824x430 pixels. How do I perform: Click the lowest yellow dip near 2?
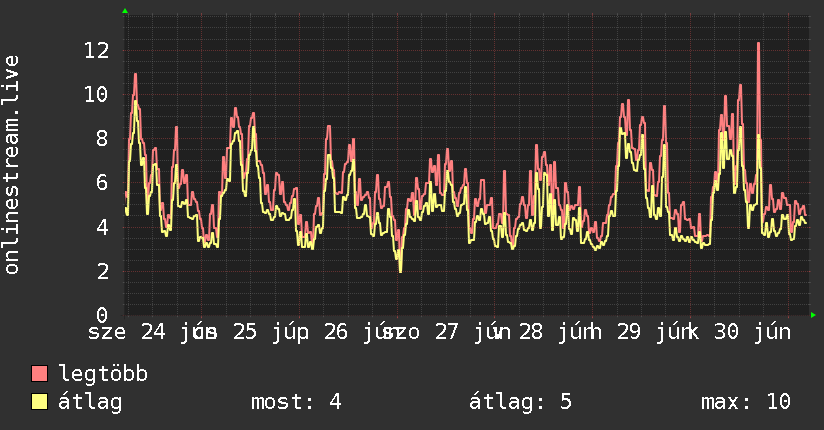coord(400,270)
